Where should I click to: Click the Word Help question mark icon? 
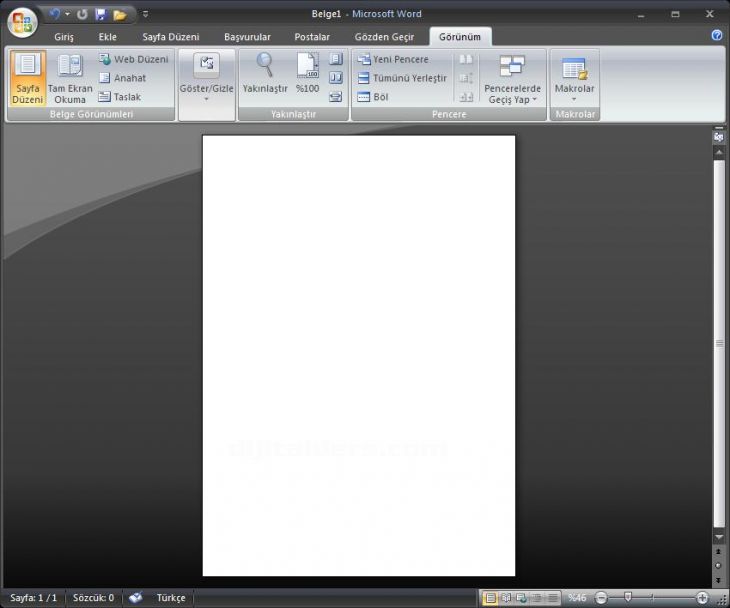point(717,35)
